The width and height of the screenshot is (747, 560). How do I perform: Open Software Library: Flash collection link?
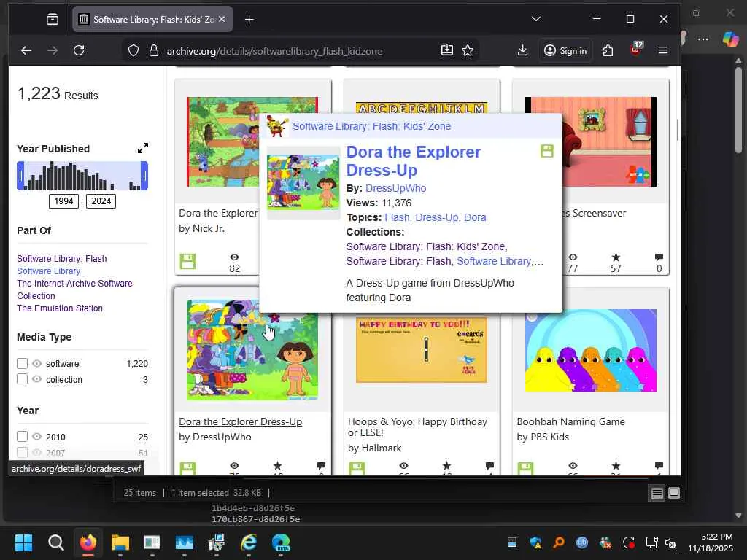click(62, 259)
